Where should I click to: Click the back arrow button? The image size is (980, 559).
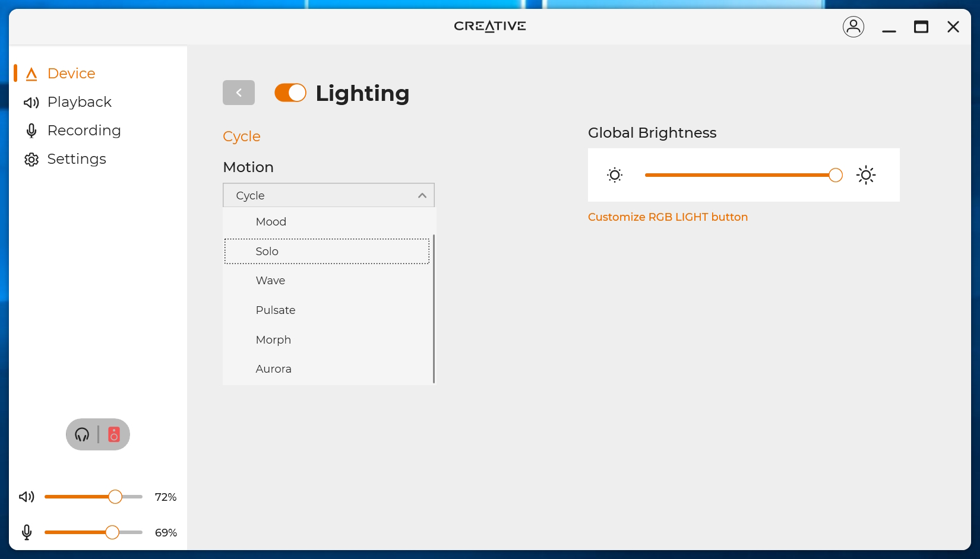pyautogui.click(x=238, y=93)
